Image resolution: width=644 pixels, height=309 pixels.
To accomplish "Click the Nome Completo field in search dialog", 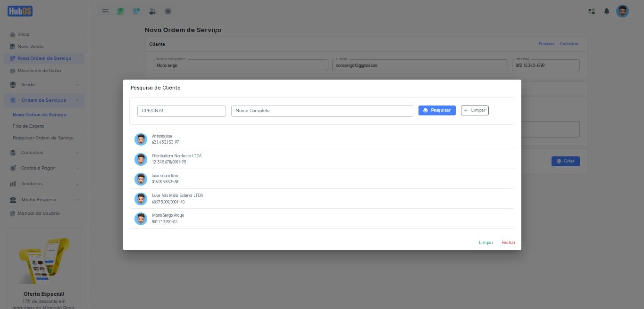I will coord(322,111).
